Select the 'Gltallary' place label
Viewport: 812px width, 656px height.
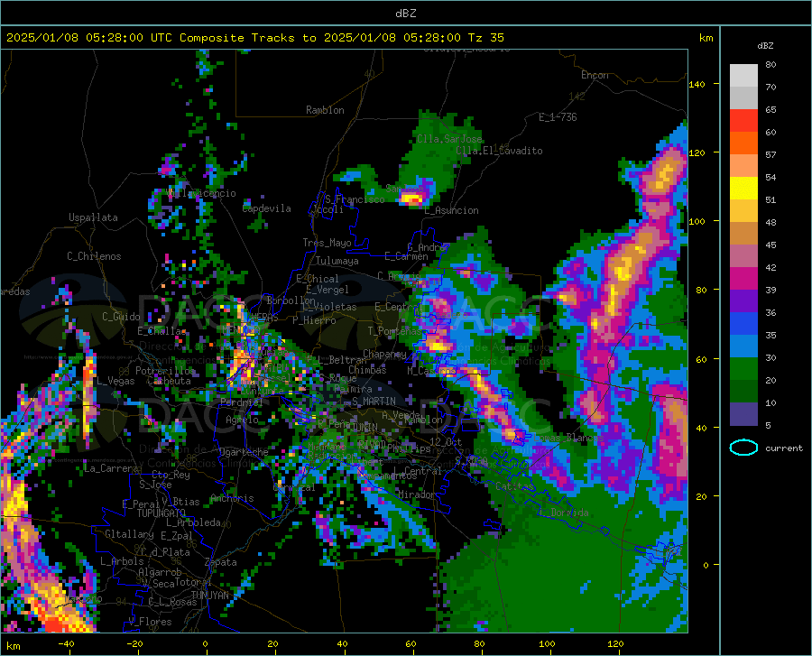coord(129,534)
